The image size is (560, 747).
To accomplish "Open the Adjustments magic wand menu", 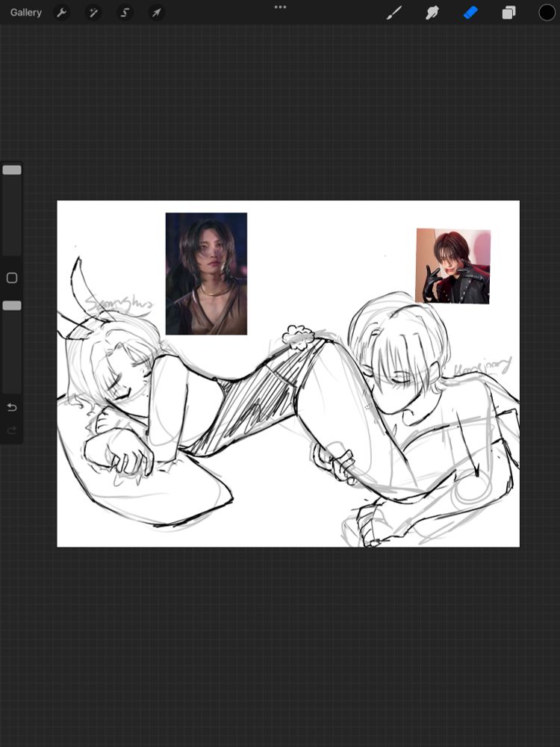I will [x=93, y=13].
